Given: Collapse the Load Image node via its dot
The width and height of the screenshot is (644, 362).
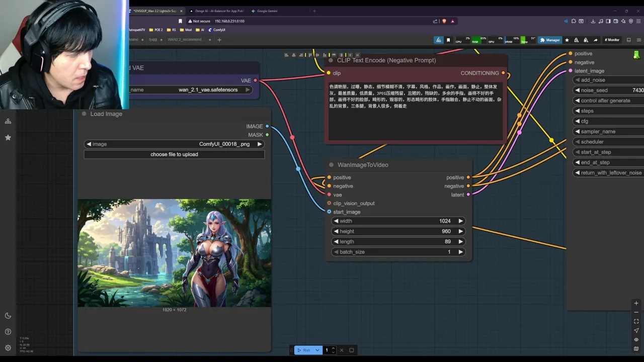Looking at the screenshot, I should coord(84,114).
